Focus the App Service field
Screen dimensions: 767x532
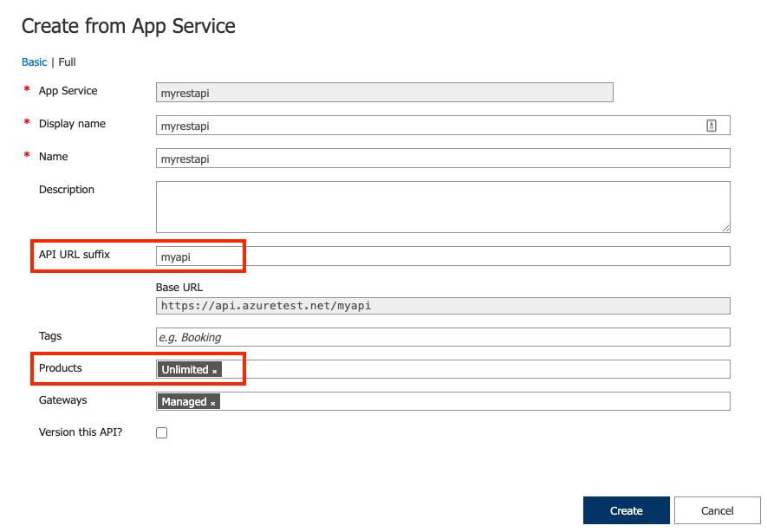(385, 93)
